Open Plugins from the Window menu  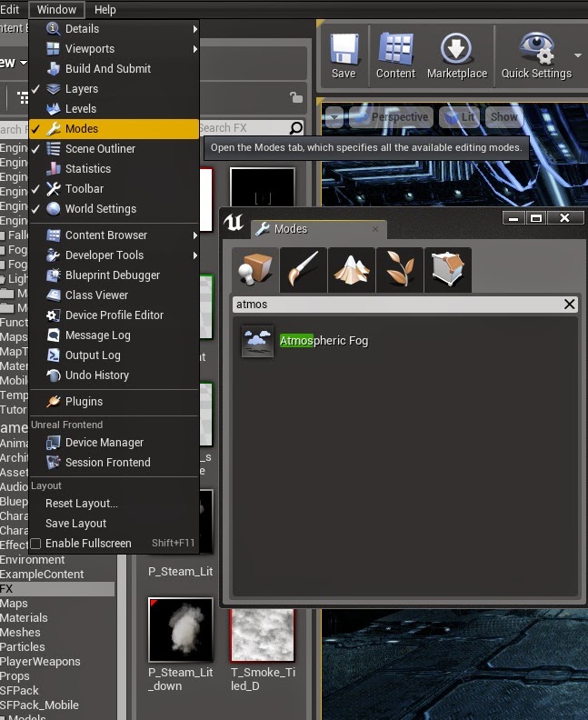114,402
